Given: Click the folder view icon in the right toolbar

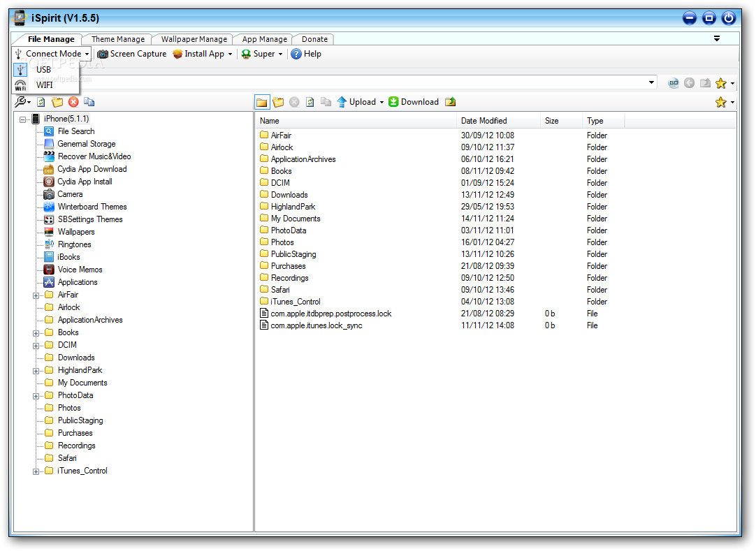Looking at the screenshot, I should 262,102.
